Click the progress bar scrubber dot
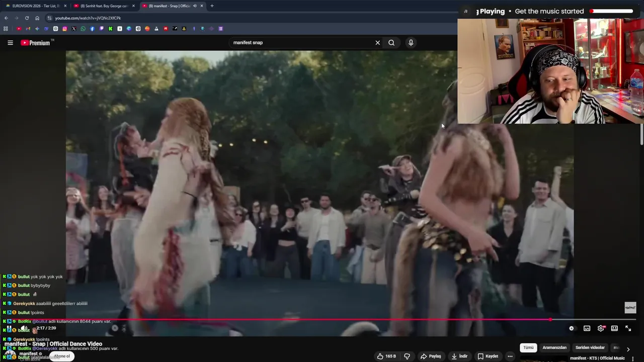The height and width of the screenshot is (362, 644). (x=550, y=319)
